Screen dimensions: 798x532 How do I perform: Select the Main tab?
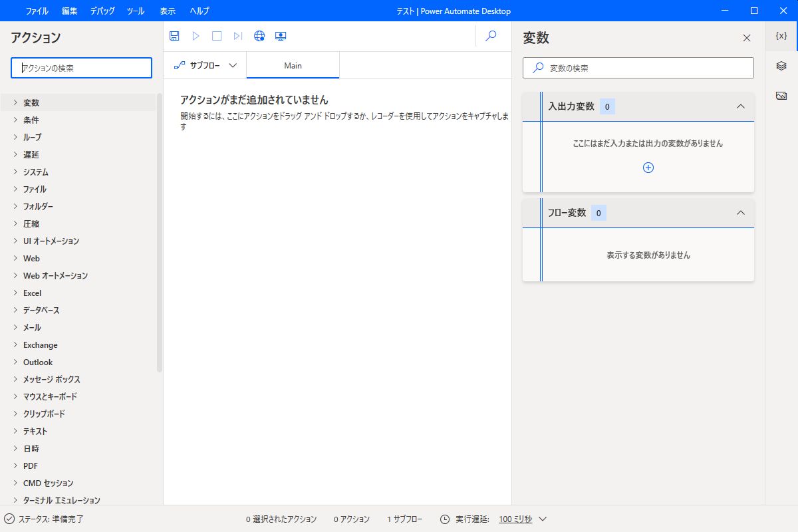point(293,65)
